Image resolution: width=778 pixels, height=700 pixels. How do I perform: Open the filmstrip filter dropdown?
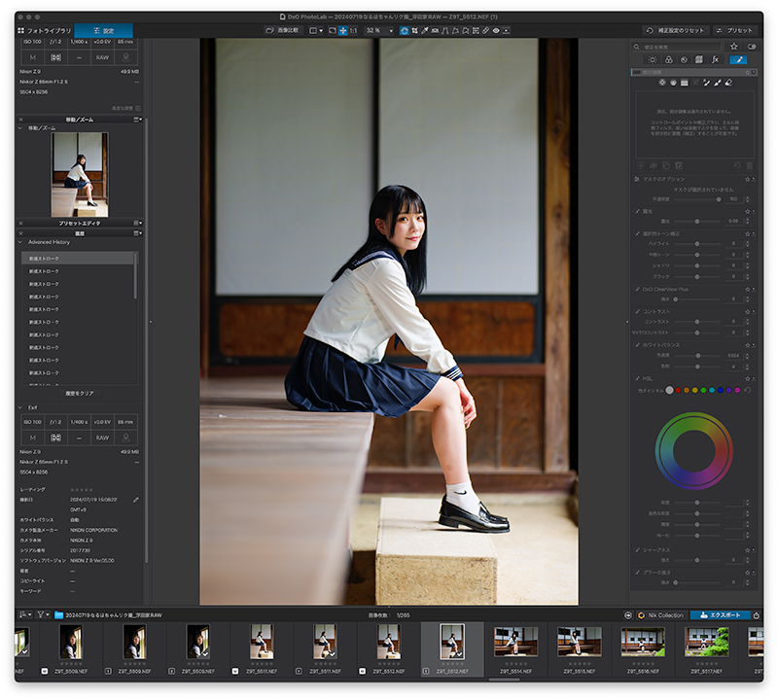click(43, 615)
